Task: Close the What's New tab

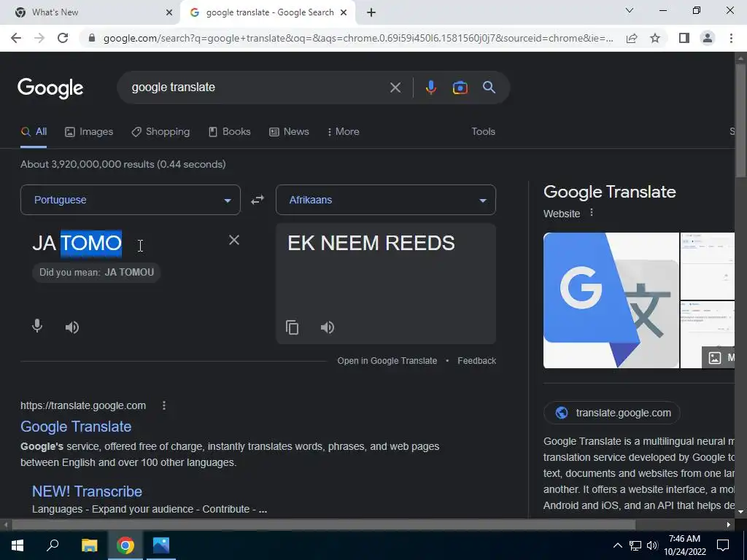Action: pos(169,13)
